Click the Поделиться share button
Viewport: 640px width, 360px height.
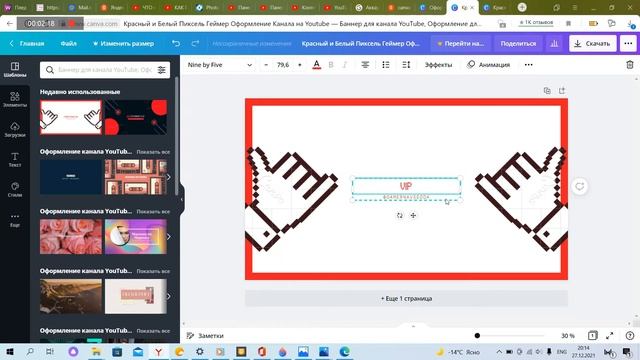coord(518,43)
